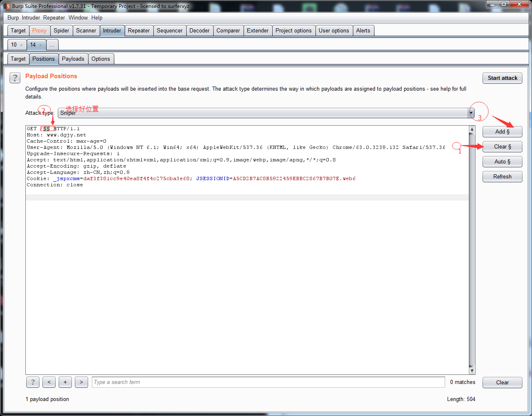532x416 pixels.
Task: Click the Connection: close header line
Action: (x=55, y=185)
